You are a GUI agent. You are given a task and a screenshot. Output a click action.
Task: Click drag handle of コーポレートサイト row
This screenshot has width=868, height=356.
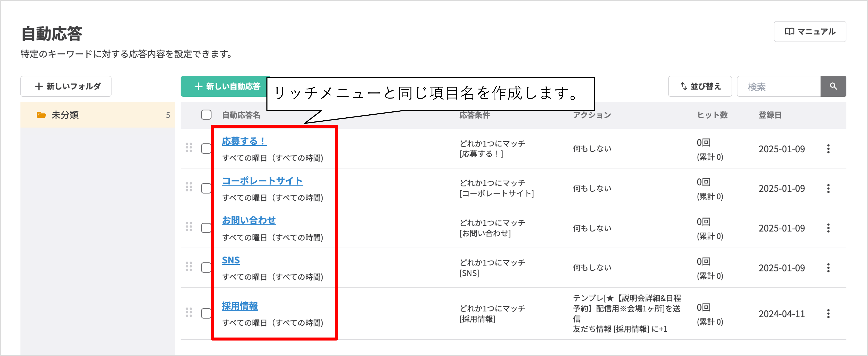tap(189, 187)
